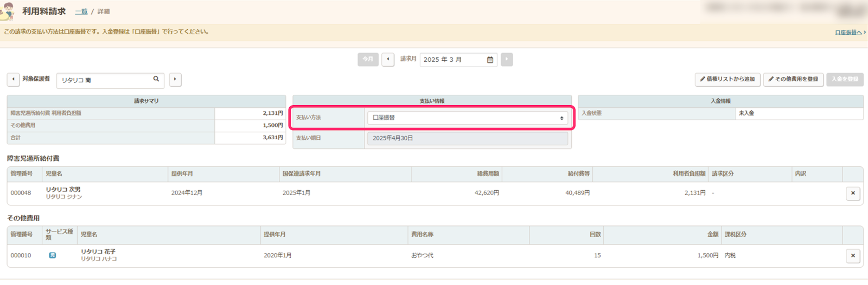Click the service type badge in row 000010

tap(53, 255)
